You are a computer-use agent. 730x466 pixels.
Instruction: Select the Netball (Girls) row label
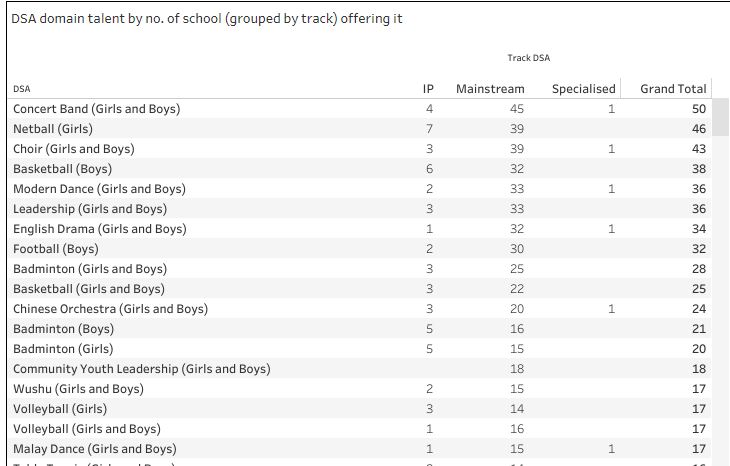53,129
